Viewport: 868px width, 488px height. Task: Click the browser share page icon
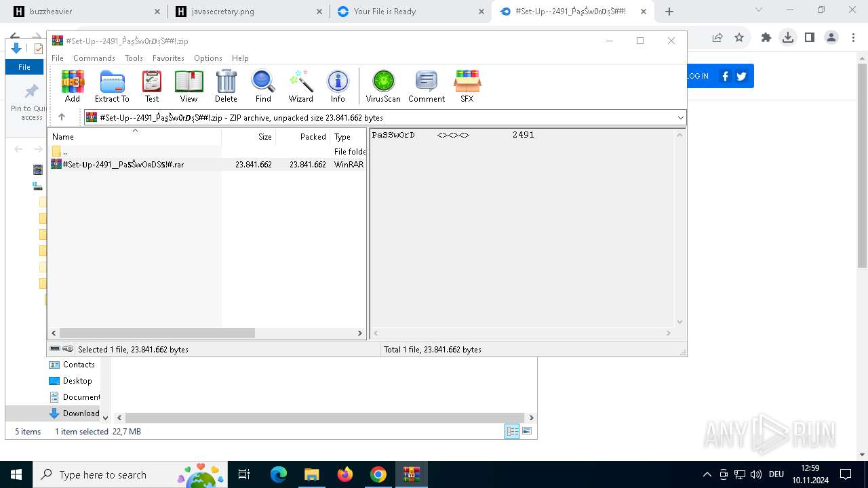(717, 38)
